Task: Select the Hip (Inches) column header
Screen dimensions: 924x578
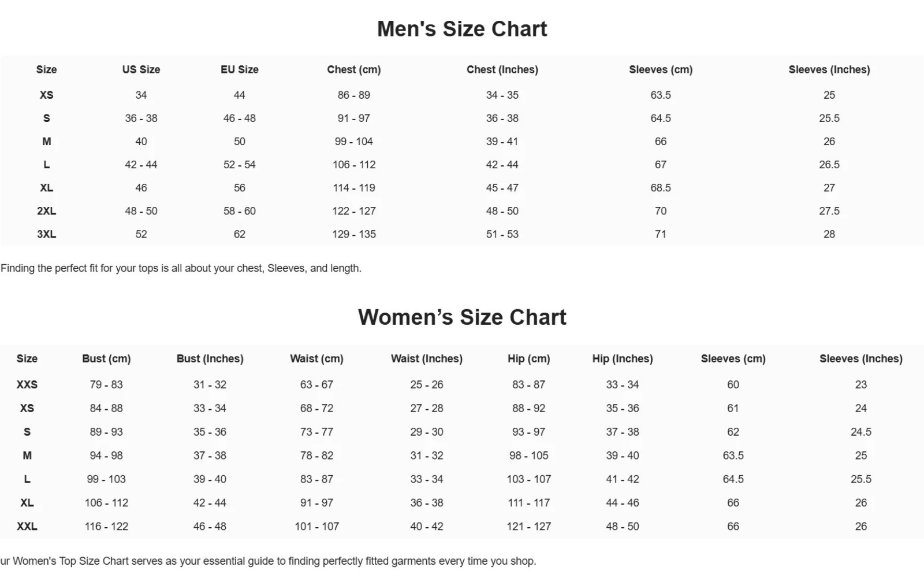Action: coord(622,358)
